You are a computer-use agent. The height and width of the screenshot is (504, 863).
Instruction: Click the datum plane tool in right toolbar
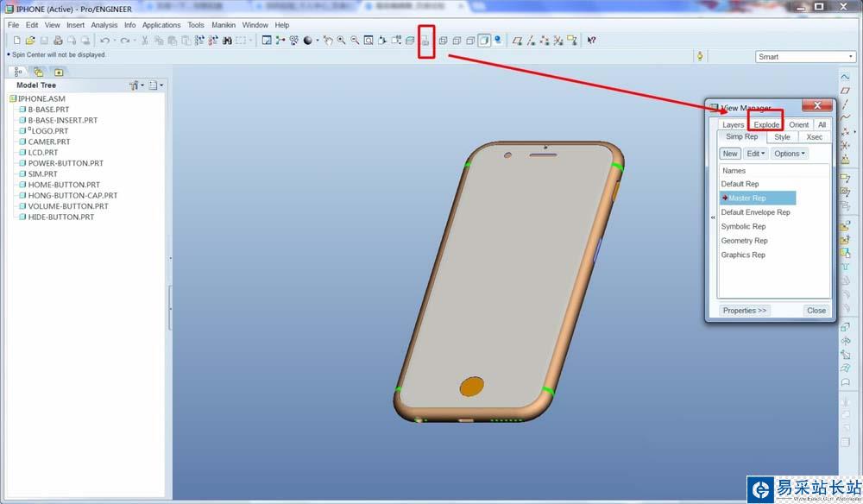846,91
